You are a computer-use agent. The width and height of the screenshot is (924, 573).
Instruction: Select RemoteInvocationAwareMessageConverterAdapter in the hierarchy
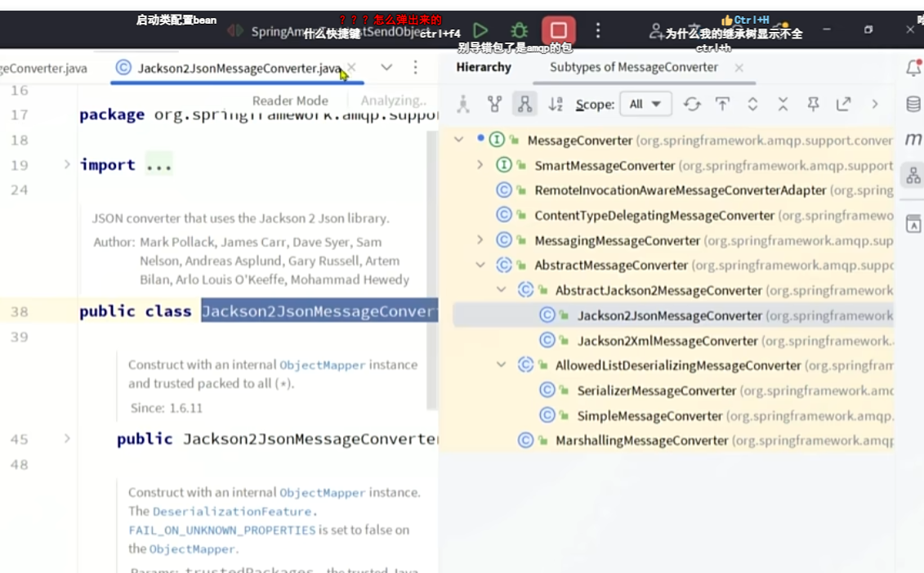tap(681, 190)
